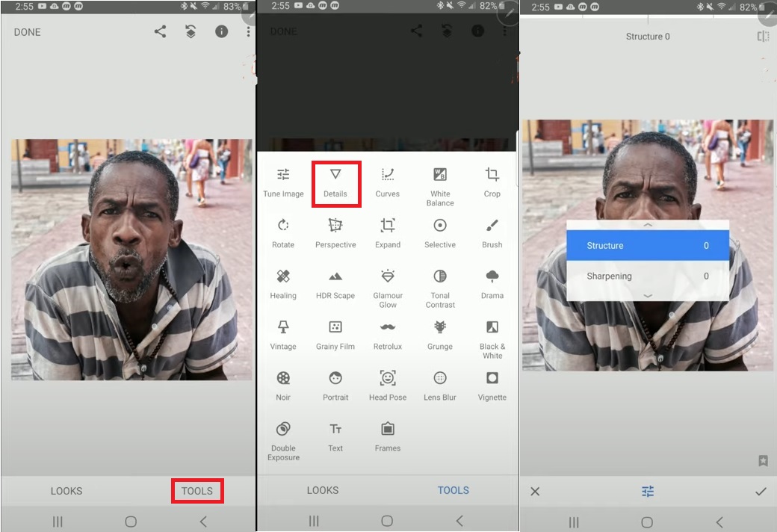The height and width of the screenshot is (532, 777).
Task: Select the Retrolux filter
Action: click(x=388, y=335)
